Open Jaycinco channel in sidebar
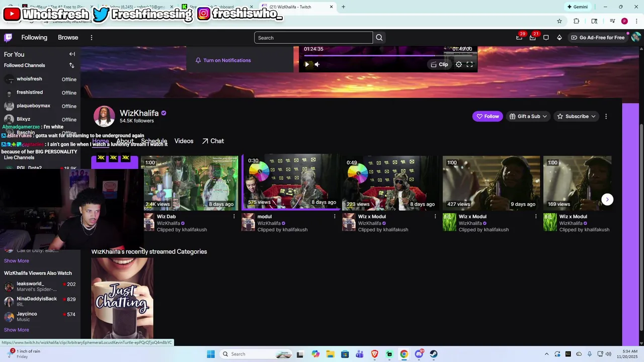Viewport: 644px width, 362px height. tap(40, 317)
